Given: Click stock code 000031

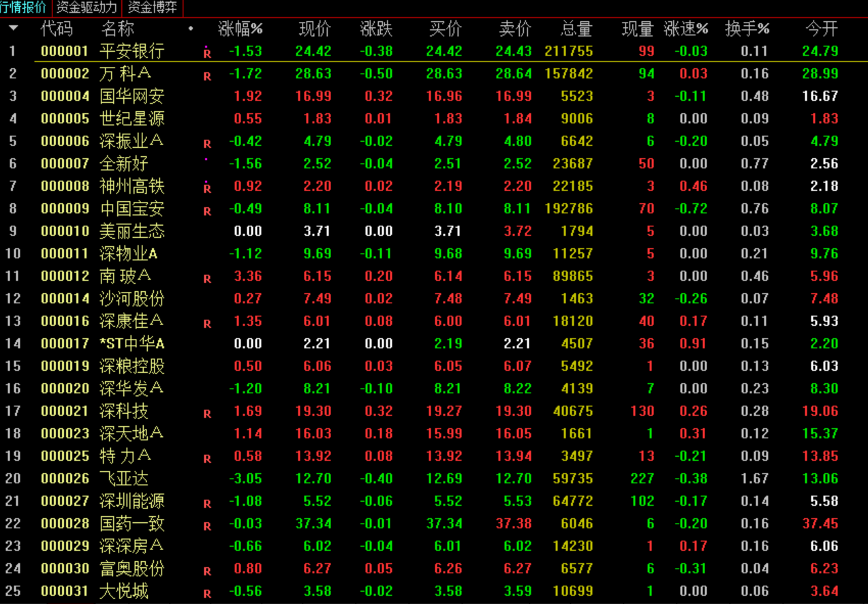Looking at the screenshot, I should point(65,591).
